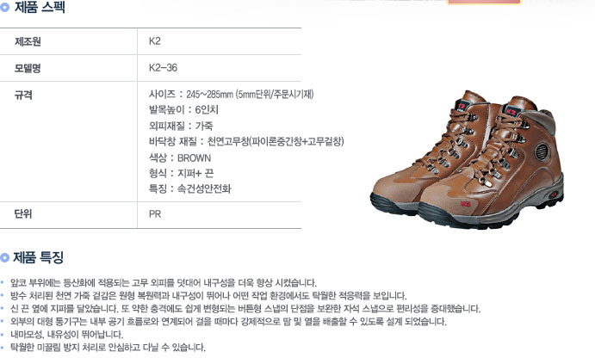Click the blue circle bullet beside 제품 특징

[x=4, y=258]
